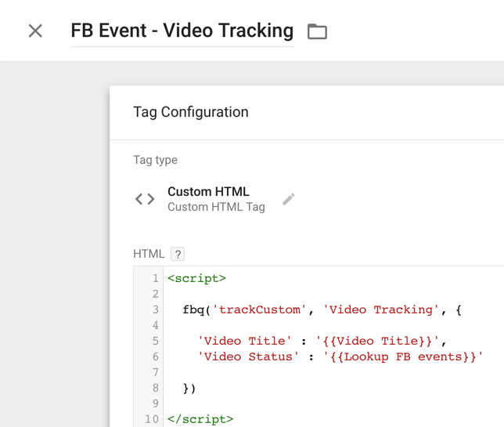
Task: Click empty line 2 in the editor
Action: (334, 294)
